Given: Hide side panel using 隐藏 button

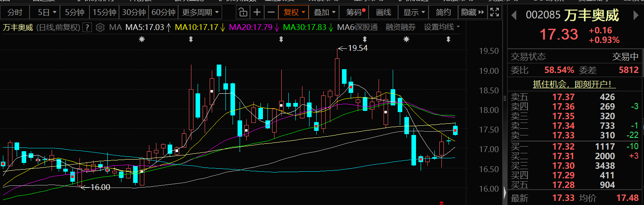Looking at the screenshot, I should (x=472, y=12).
